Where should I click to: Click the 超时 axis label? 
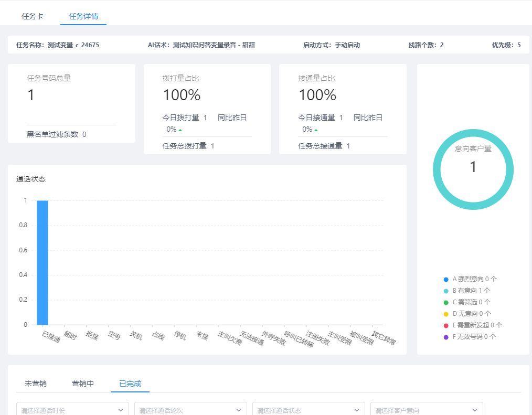click(x=70, y=336)
